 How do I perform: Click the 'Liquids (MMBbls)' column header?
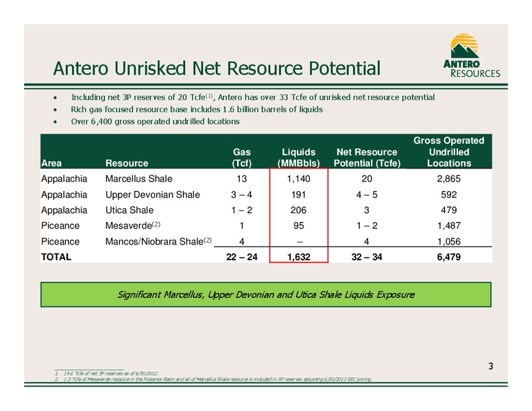point(299,158)
